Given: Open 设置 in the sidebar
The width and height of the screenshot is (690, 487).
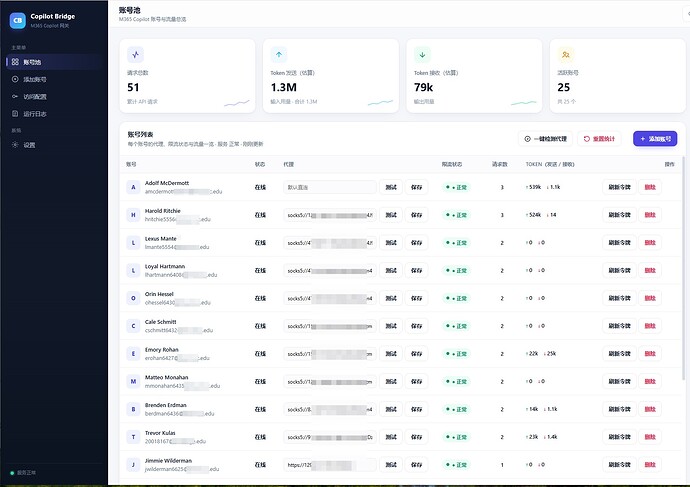Looking at the screenshot, I should point(54,145).
